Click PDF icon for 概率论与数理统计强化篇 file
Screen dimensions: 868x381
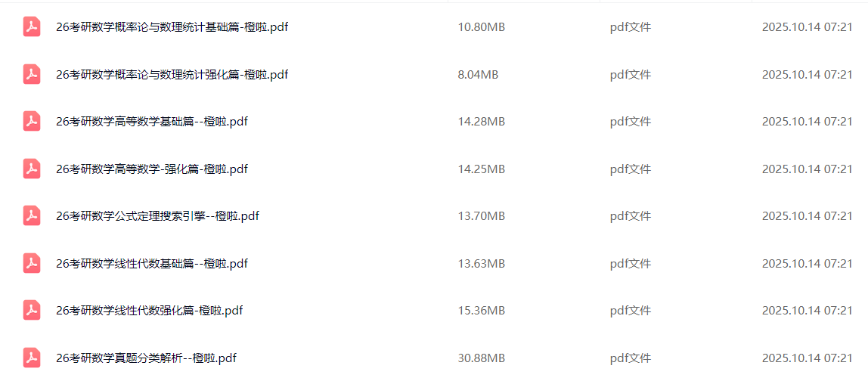[x=31, y=74]
